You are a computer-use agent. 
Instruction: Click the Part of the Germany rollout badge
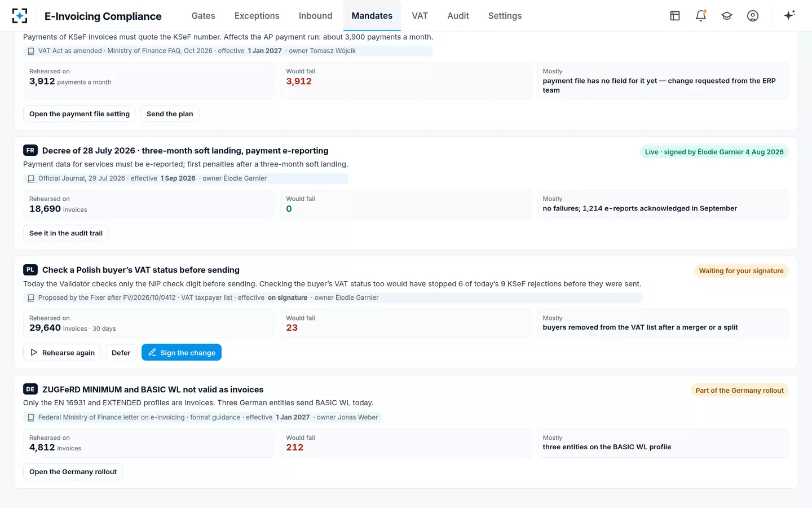pos(739,391)
